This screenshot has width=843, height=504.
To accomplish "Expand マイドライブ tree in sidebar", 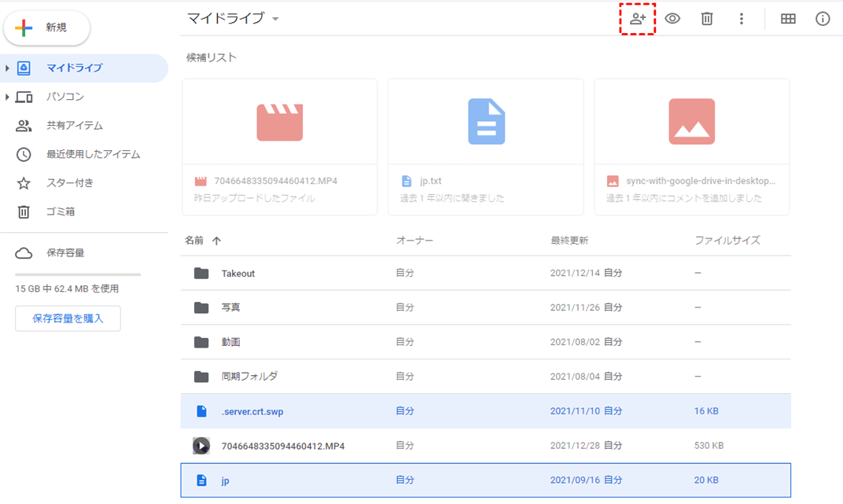I will click(7, 68).
